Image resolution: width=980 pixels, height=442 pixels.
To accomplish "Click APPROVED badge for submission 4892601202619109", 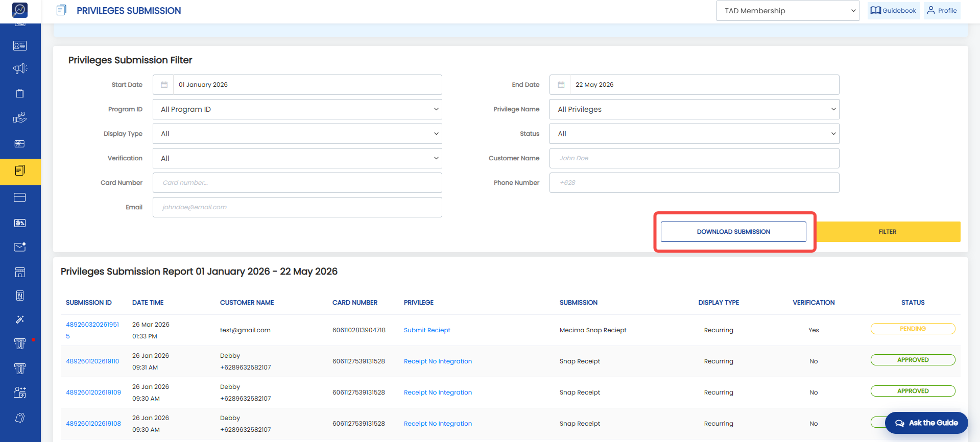I will tap(913, 391).
